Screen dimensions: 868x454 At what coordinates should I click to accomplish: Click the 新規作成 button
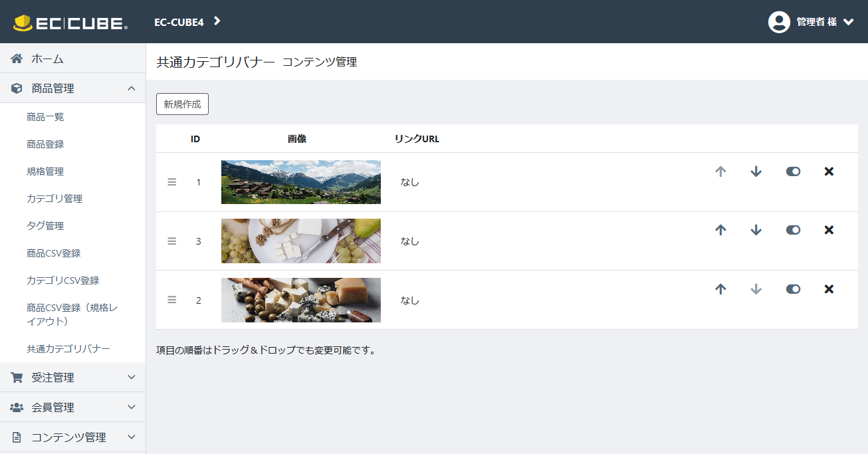coord(182,104)
